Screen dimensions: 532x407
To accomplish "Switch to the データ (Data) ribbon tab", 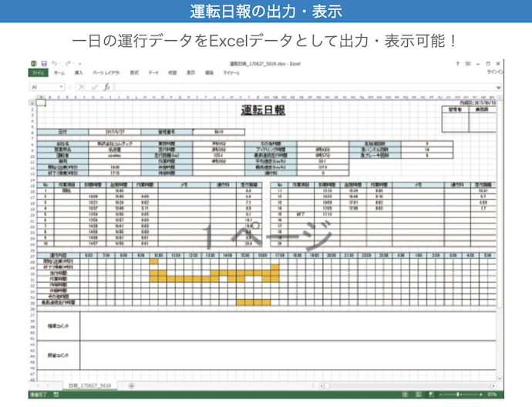I will point(153,72).
